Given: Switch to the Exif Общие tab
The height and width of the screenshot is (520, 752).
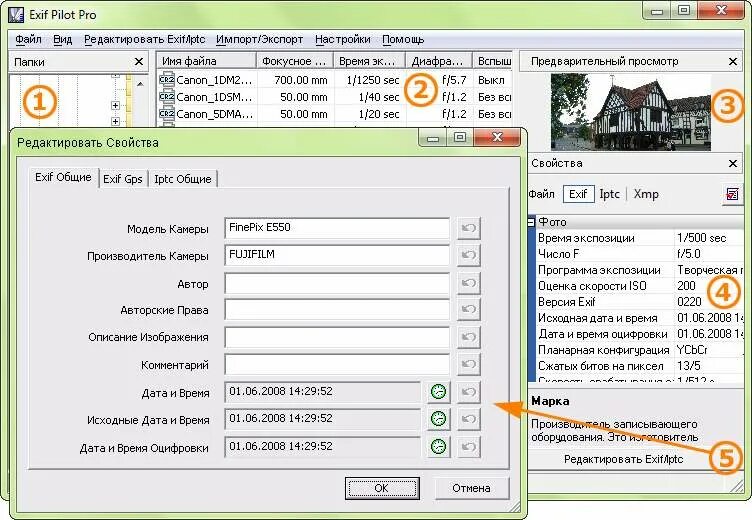Looking at the screenshot, I should [63, 177].
